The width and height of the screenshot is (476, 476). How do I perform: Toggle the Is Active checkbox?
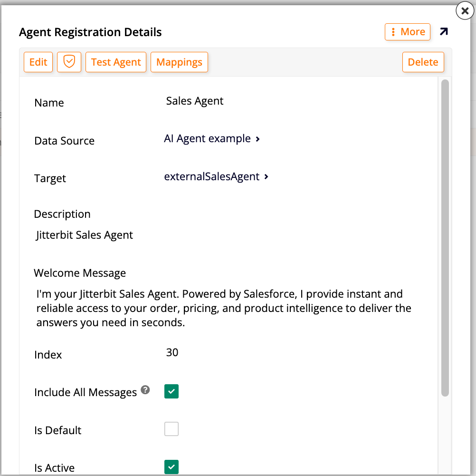coord(171,467)
